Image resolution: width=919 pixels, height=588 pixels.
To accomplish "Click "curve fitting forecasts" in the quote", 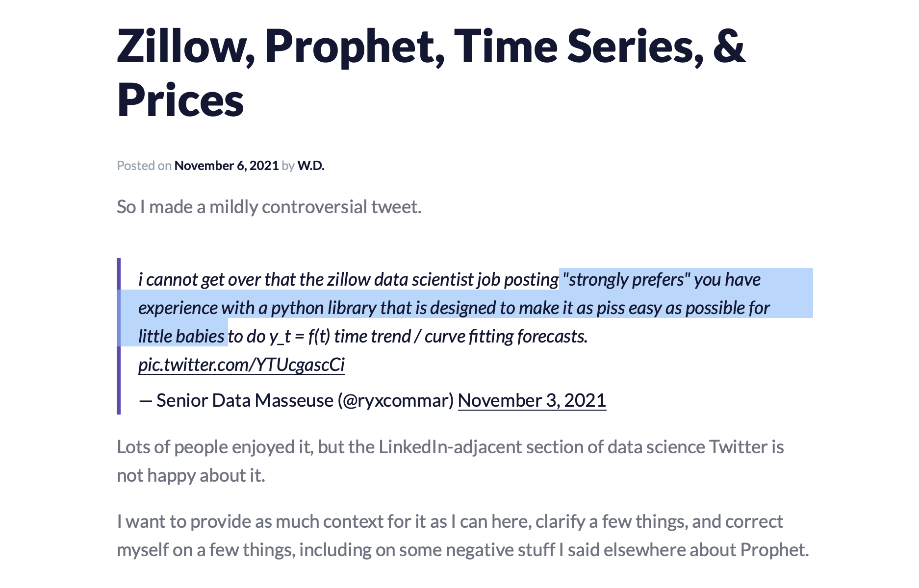I will click(x=506, y=336).
